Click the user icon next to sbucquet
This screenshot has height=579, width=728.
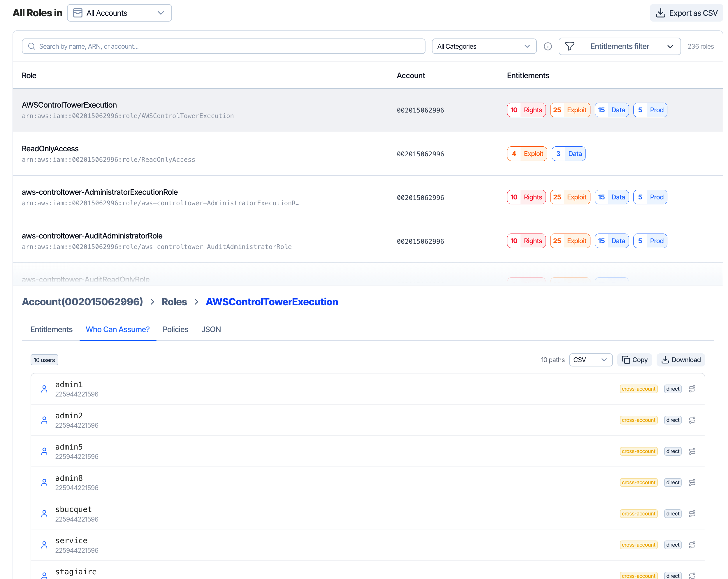(44, 513)
